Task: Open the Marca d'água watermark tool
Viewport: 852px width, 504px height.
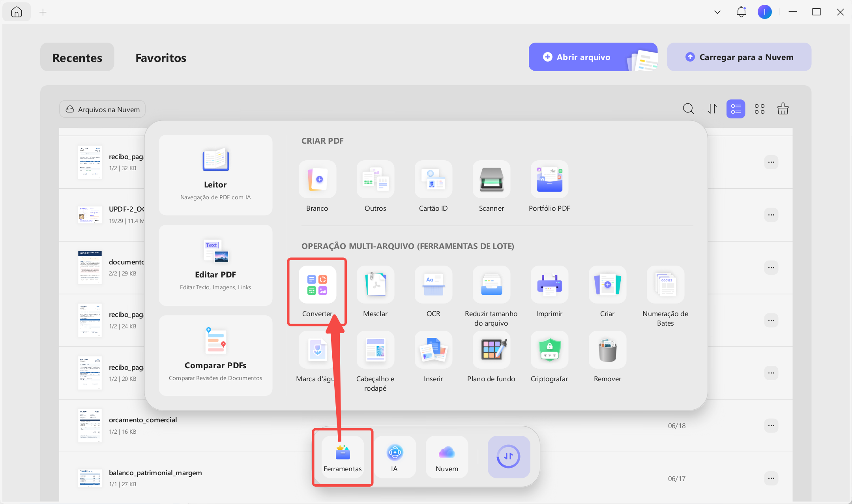Action: (317, 350)
